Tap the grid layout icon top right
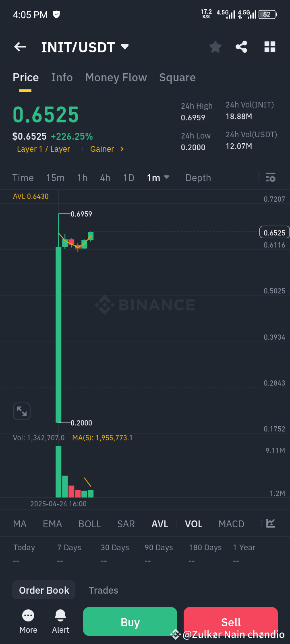 [x=269, y=47]
